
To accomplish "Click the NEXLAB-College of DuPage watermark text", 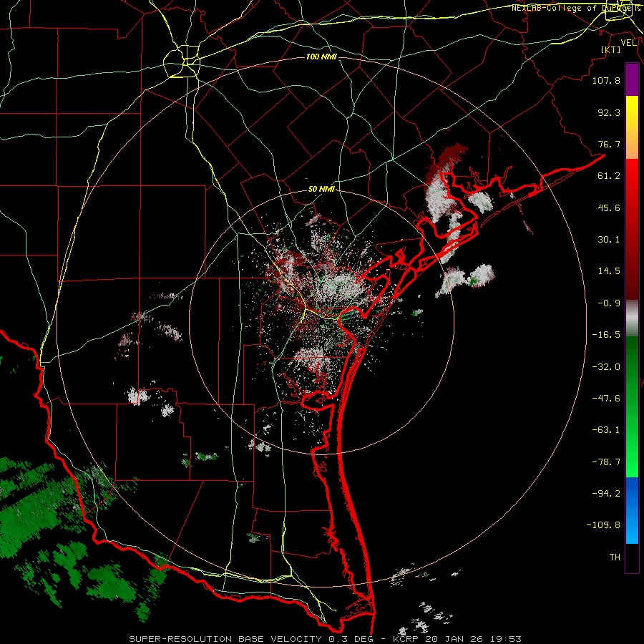I will click(x=575, y=8).
